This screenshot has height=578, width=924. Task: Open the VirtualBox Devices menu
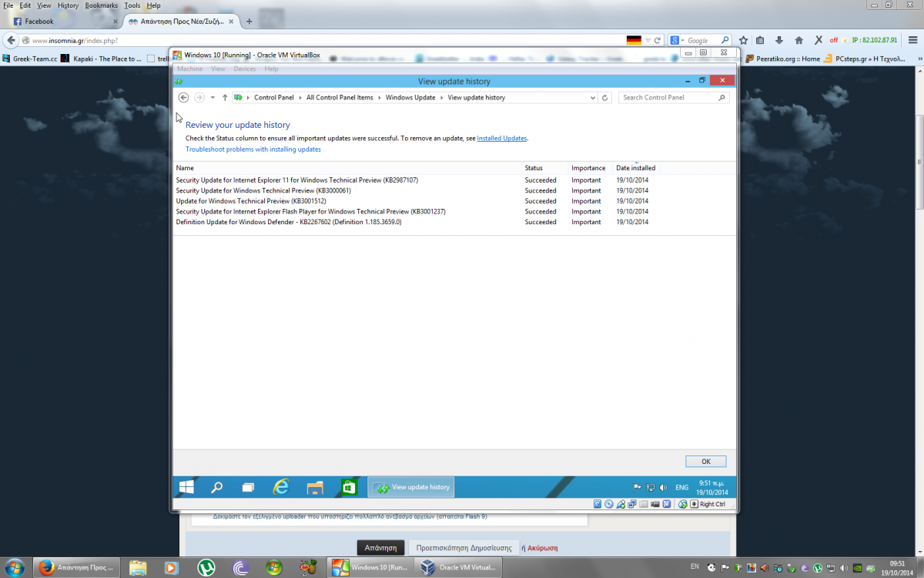245,69
